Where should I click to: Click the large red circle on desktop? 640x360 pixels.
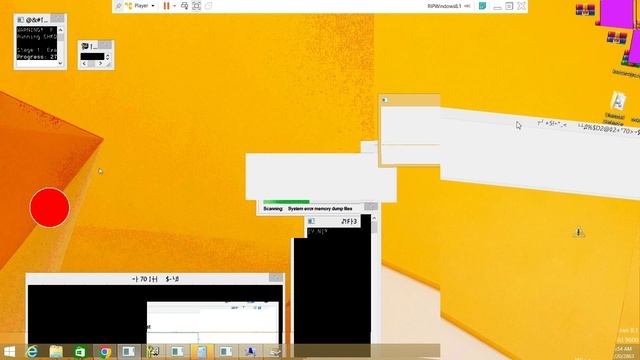pyautogui.click(x=49, y=207)
